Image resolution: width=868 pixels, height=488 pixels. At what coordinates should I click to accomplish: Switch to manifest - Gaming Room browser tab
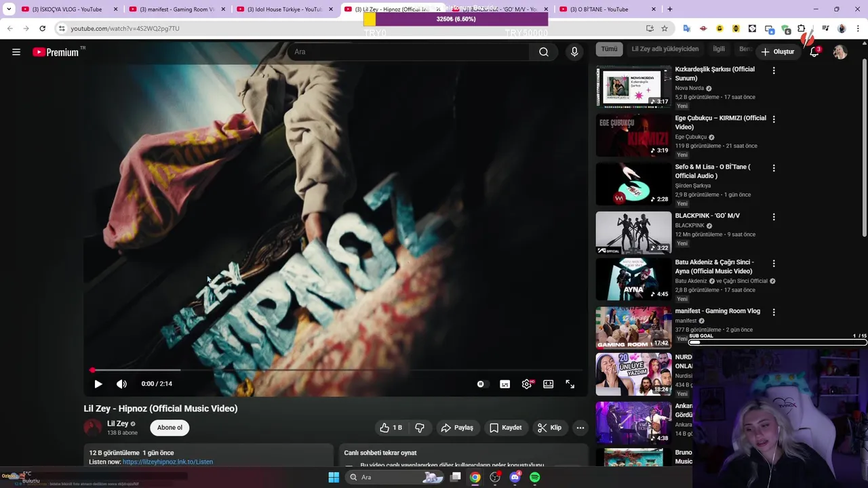[x=176, y=9]
